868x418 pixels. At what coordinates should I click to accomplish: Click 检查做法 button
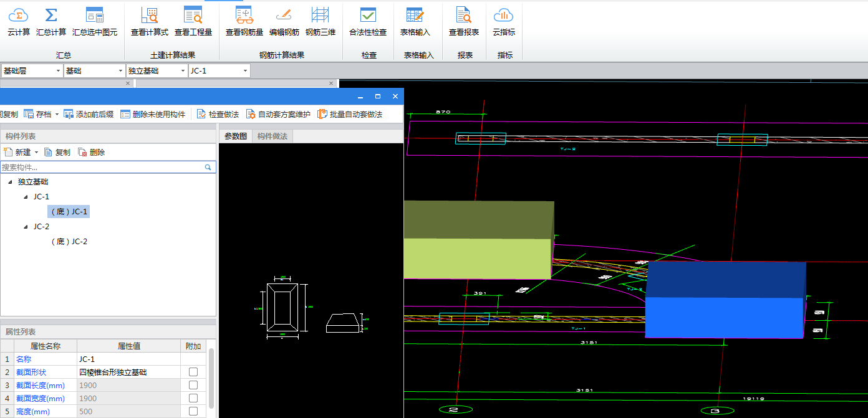[218, 114]
